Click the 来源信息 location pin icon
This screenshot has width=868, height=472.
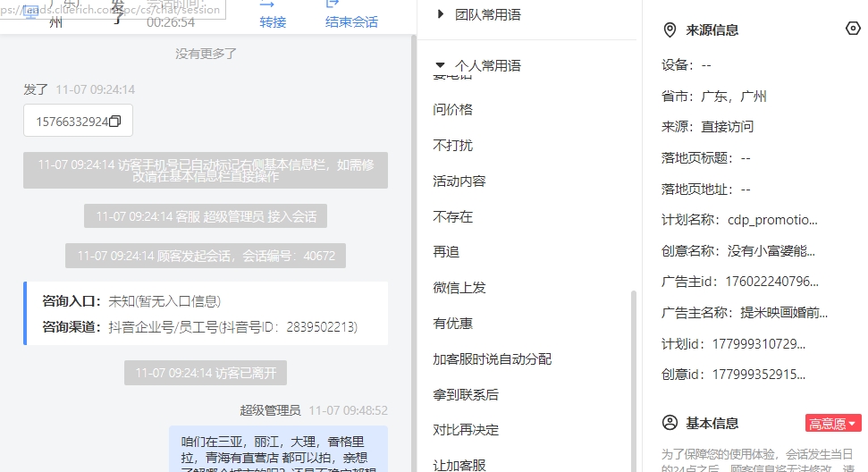(670, 29)
